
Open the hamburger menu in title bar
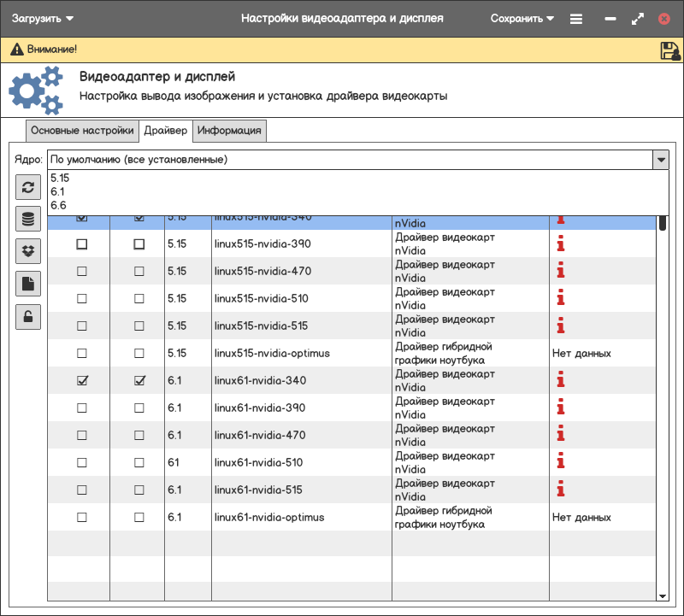[576, 18]
